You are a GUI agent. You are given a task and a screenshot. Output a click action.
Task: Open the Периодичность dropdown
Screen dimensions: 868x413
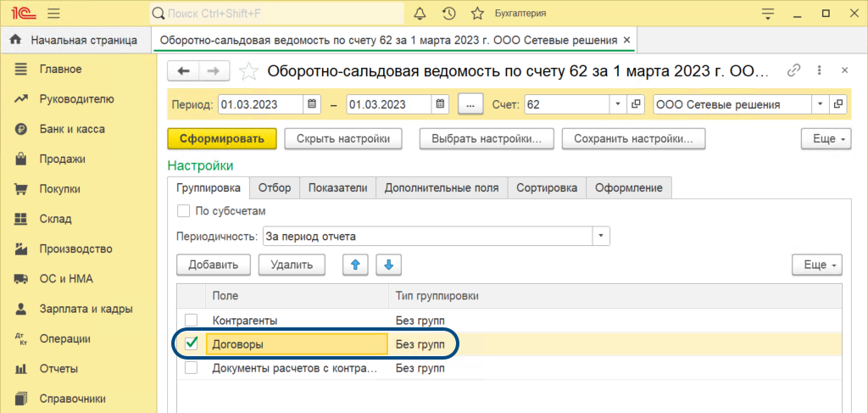(601, 237)
